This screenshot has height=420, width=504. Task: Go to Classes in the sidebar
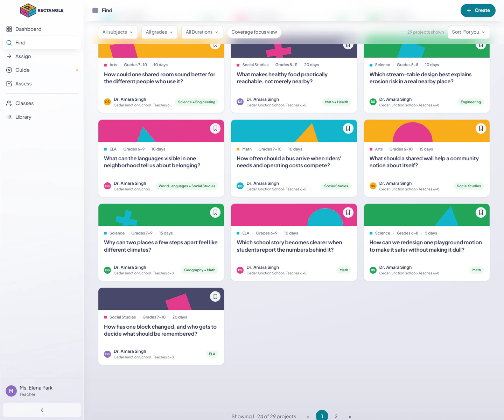click(x=42, y=103)
